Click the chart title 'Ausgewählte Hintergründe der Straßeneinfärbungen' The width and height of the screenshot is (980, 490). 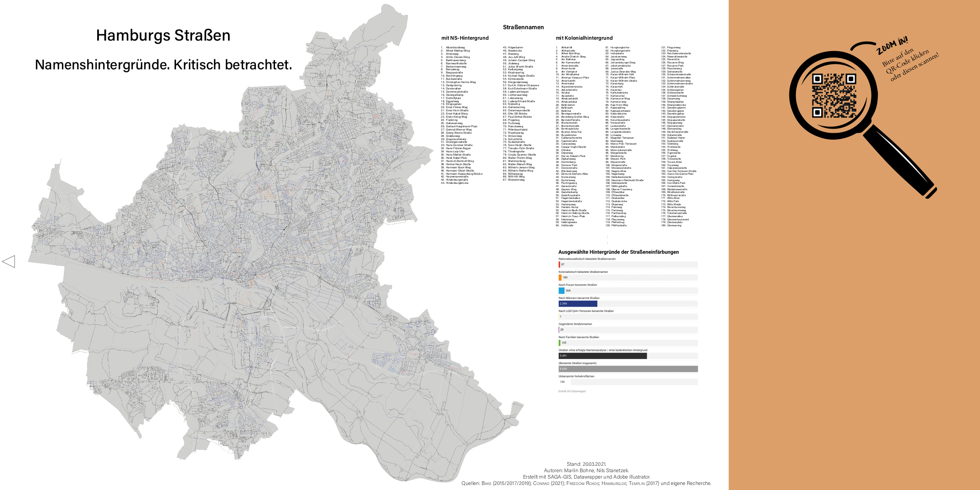click(618, 252)
